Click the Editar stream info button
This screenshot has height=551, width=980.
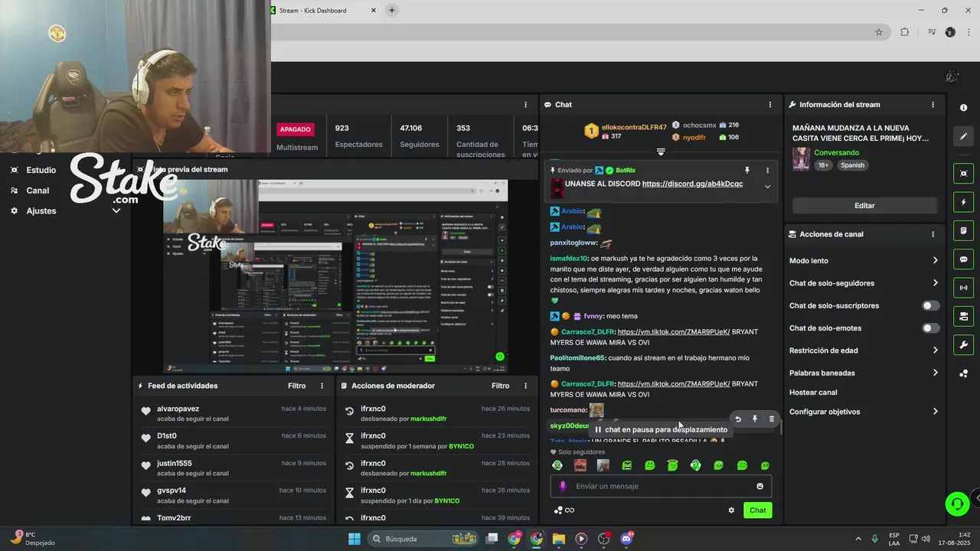(x=864, y=205)
